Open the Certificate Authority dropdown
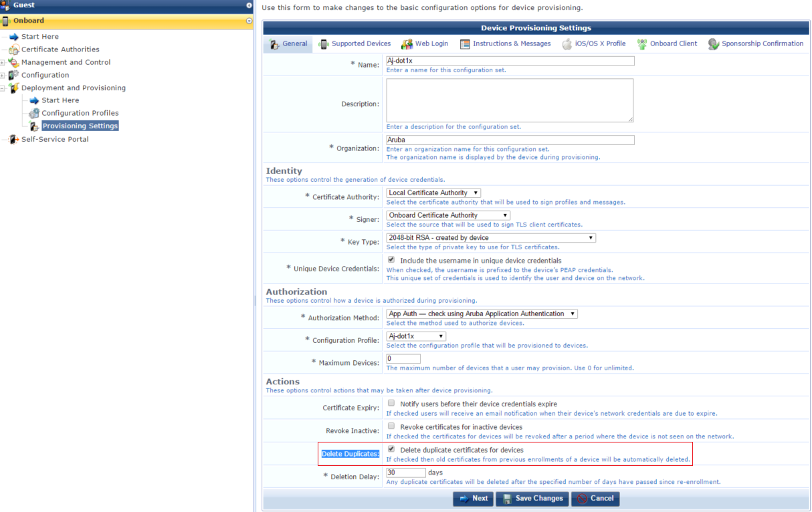 [x=433, y=193]
